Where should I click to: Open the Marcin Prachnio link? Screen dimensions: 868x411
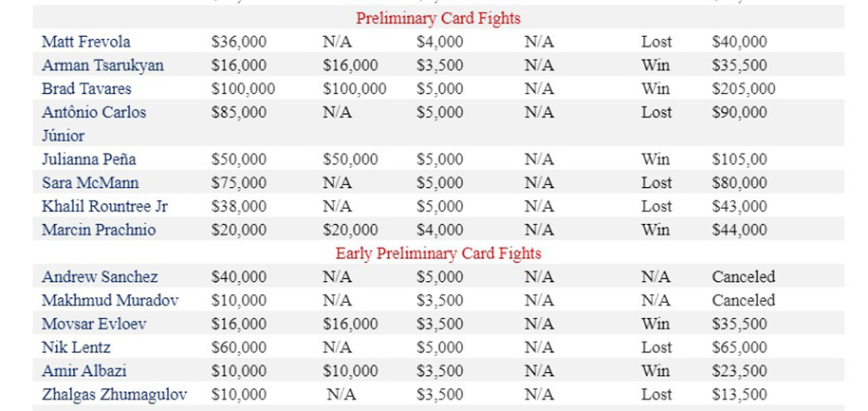tap(99, 230)
